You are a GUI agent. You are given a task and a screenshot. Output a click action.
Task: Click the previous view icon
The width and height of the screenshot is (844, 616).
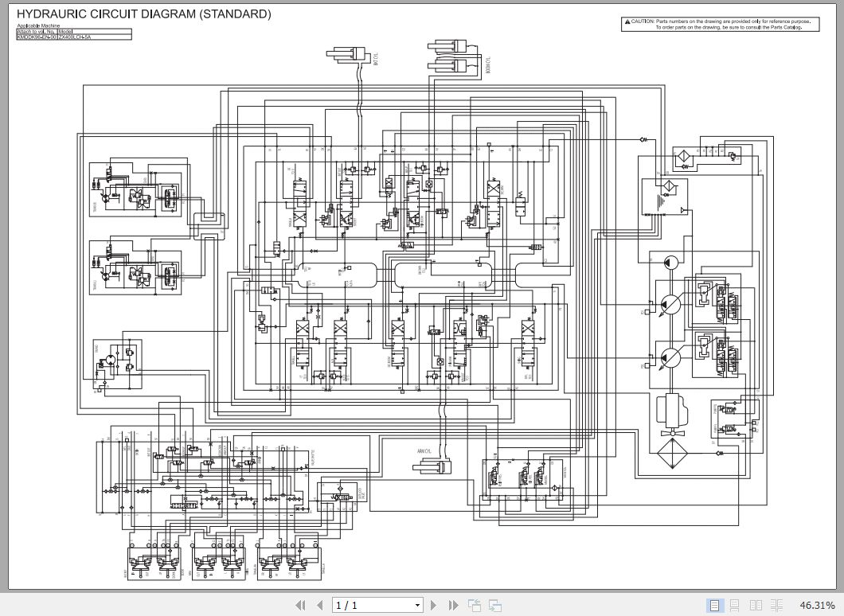(475, 605)
